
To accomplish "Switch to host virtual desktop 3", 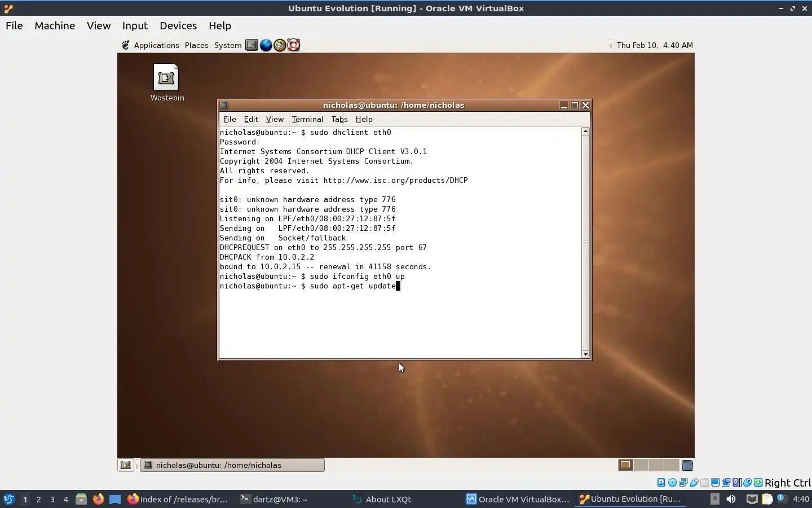I will click(x=52, y=499).
